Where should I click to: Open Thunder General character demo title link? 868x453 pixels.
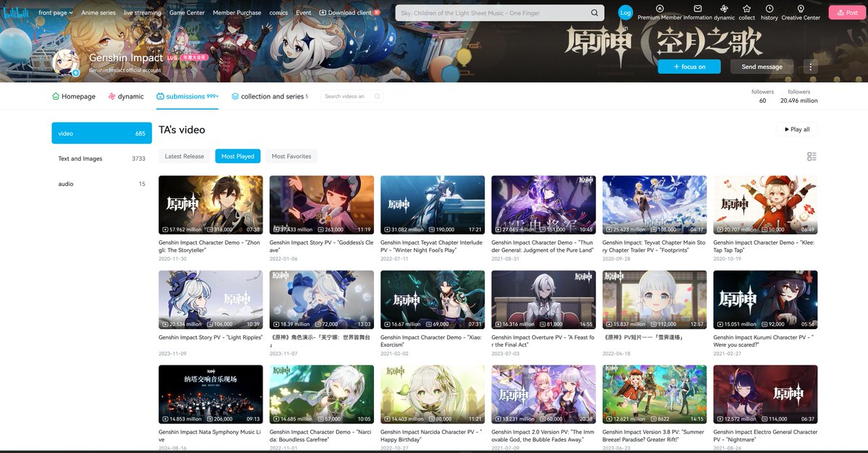click(543, 247)
